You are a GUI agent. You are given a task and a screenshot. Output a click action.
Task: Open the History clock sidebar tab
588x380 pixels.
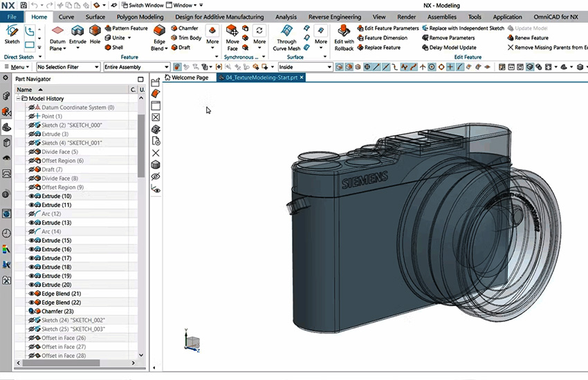coord(6,234)
